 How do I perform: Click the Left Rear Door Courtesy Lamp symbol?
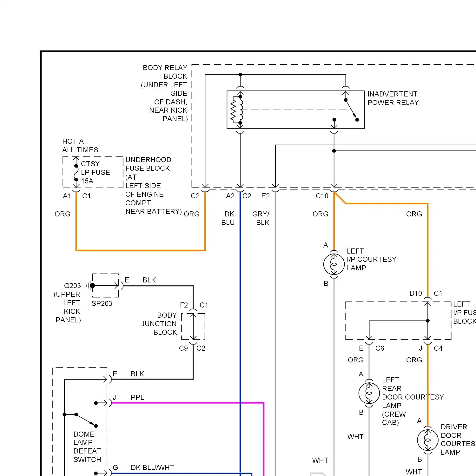[369, 393]
